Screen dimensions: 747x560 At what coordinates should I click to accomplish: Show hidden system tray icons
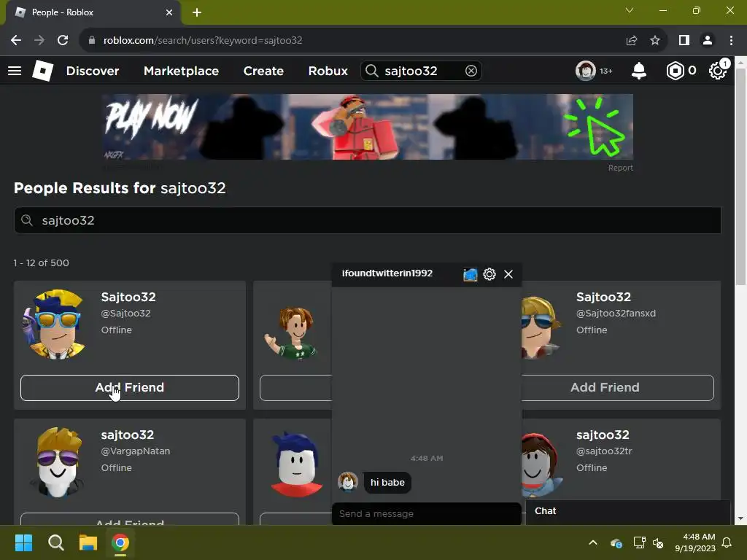point(592,542)
